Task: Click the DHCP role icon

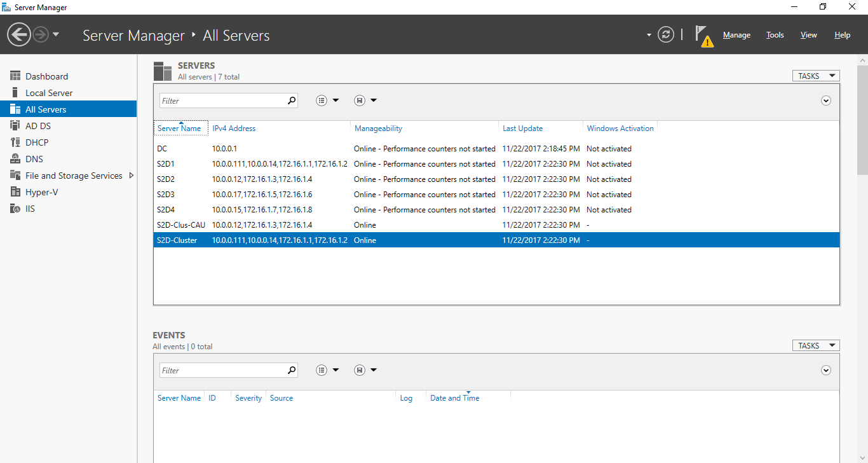Action: click(15, 142)
